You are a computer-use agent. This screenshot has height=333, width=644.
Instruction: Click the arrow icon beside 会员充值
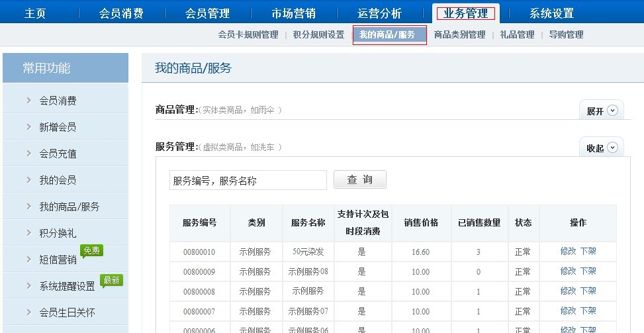click(x=29, y=154)
